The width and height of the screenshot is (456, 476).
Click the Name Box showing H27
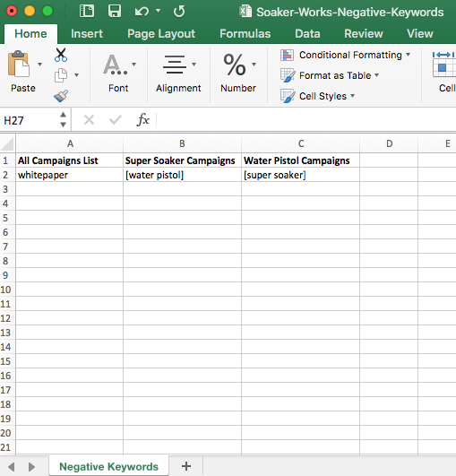pos(30,120)
